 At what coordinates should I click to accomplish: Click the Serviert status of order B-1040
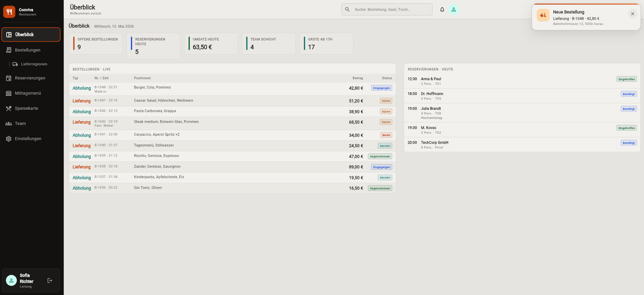[x=385, y=146]
